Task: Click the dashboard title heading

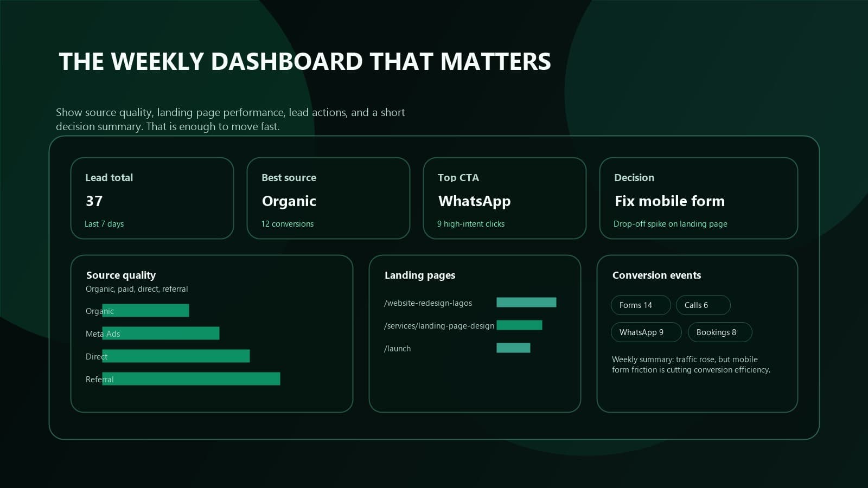Action: click(305, 61)
